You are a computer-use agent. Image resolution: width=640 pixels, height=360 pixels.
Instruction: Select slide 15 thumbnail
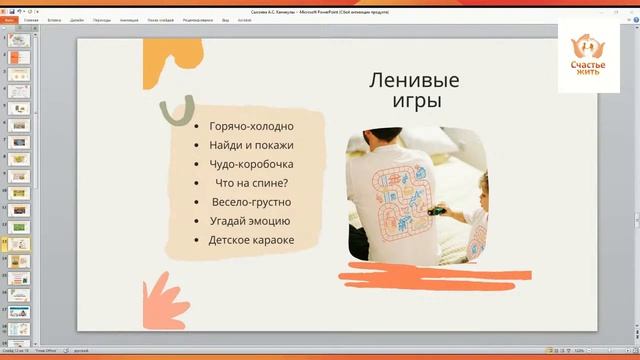click(19, 278)
